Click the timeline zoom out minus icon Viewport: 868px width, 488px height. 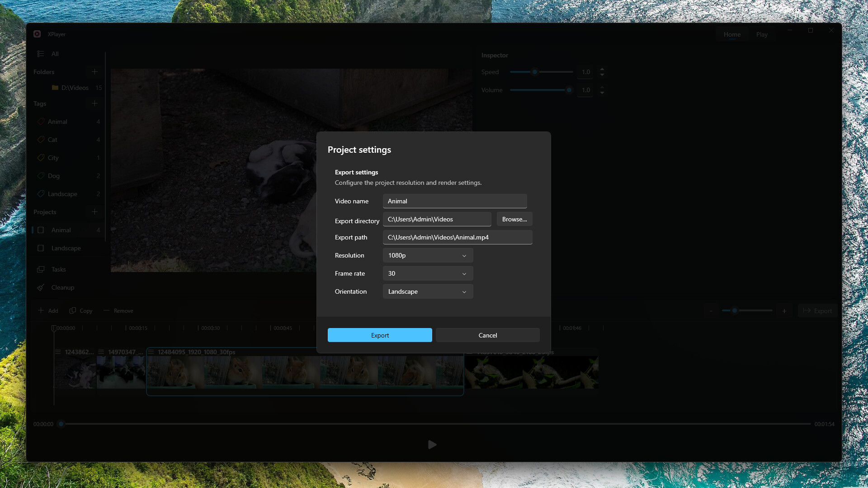711,311
